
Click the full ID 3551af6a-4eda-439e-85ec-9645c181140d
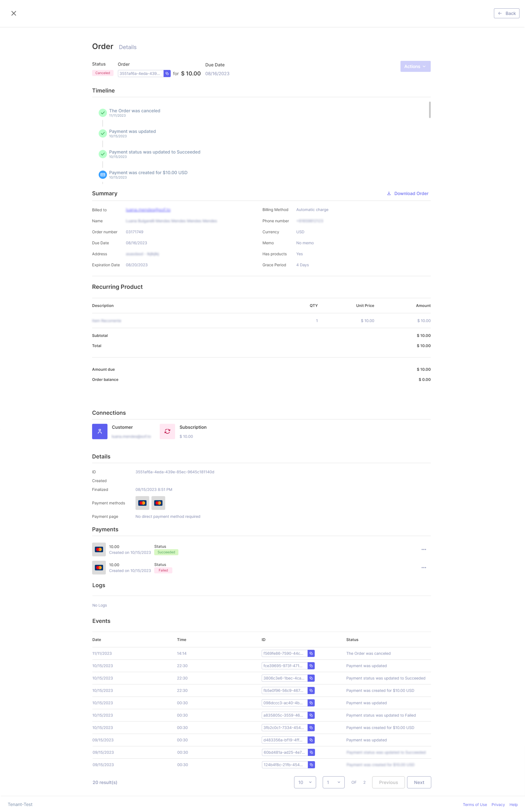pos(175,472)
